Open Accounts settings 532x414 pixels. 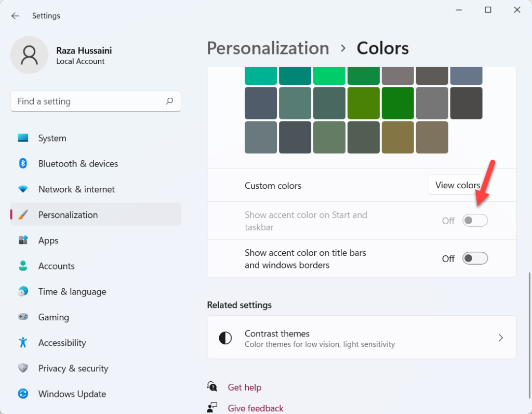pos(56,266)
